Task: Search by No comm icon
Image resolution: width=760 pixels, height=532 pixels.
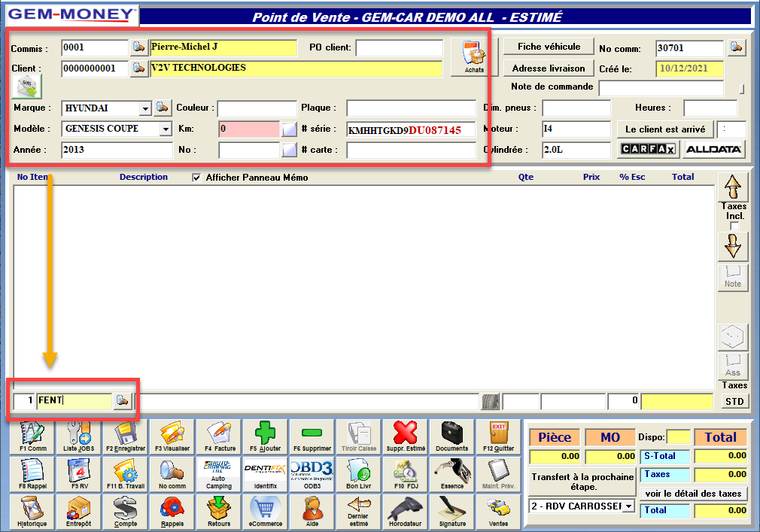Action: click(172, 474)
